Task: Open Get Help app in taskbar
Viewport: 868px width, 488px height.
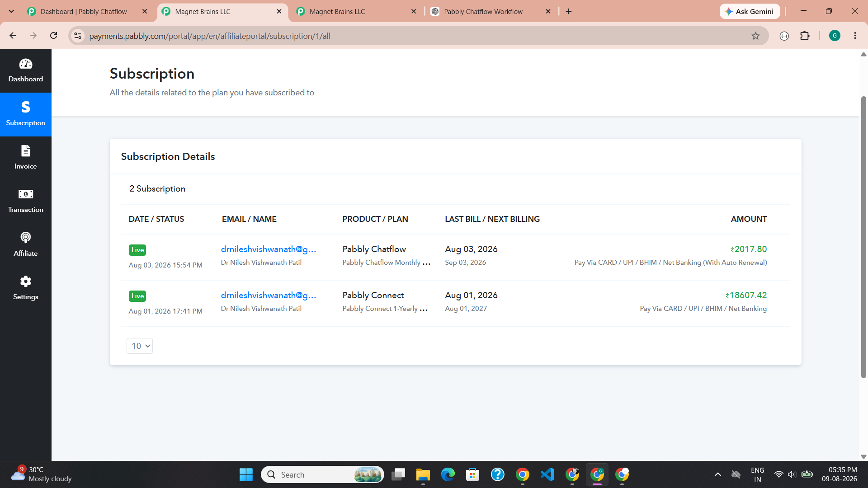Action: point(497,474)
